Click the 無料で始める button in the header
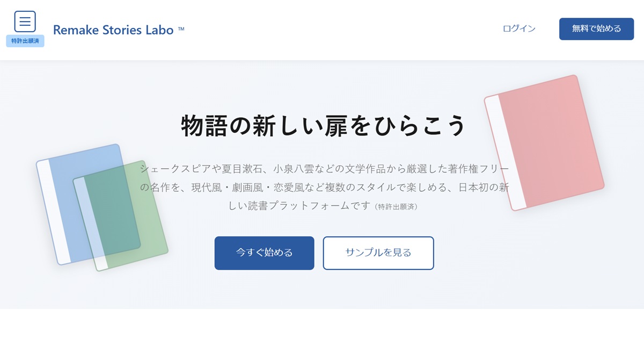Image resolution: width=644 pixels, height=352 pixels. tap(596, 29)
